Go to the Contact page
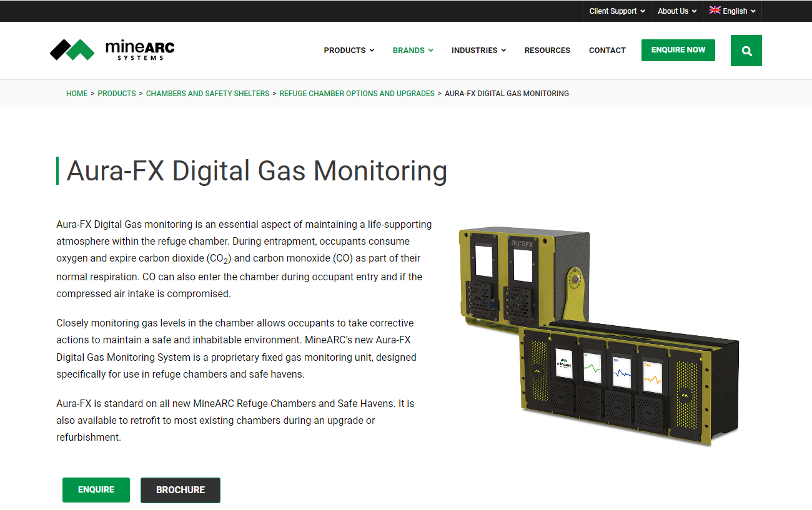 607,51
